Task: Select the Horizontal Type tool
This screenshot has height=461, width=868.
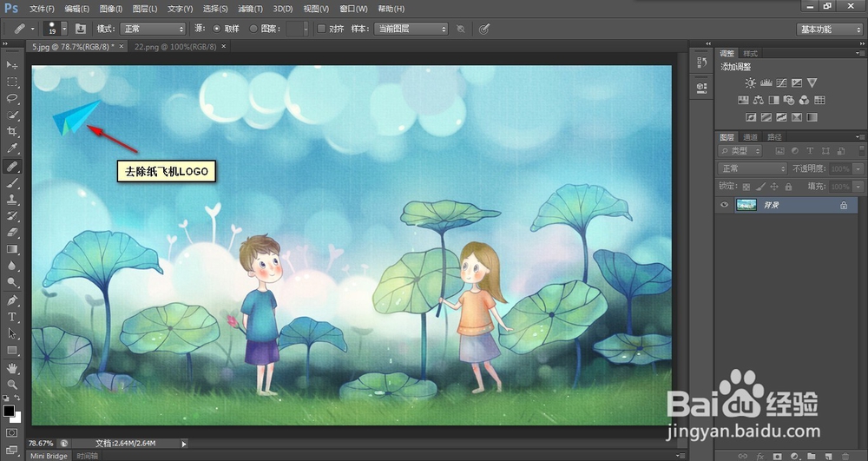Action: click(x=11, y=317)
